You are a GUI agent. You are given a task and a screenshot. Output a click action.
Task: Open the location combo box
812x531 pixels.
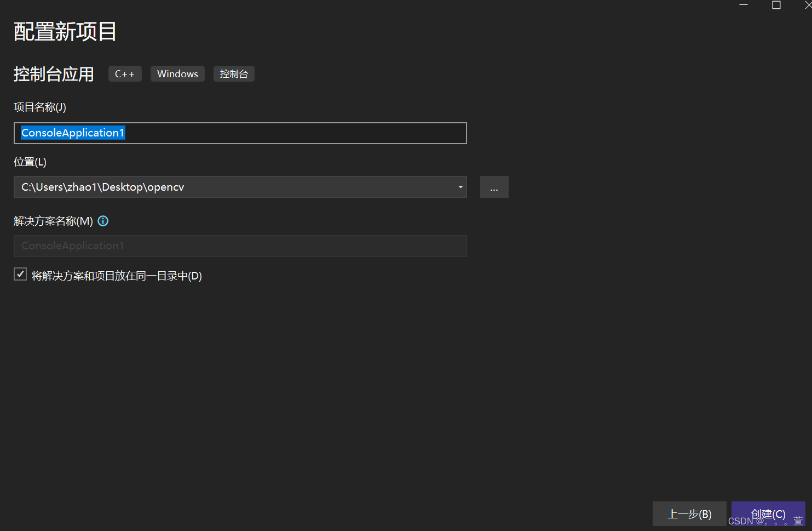(241, 187)
